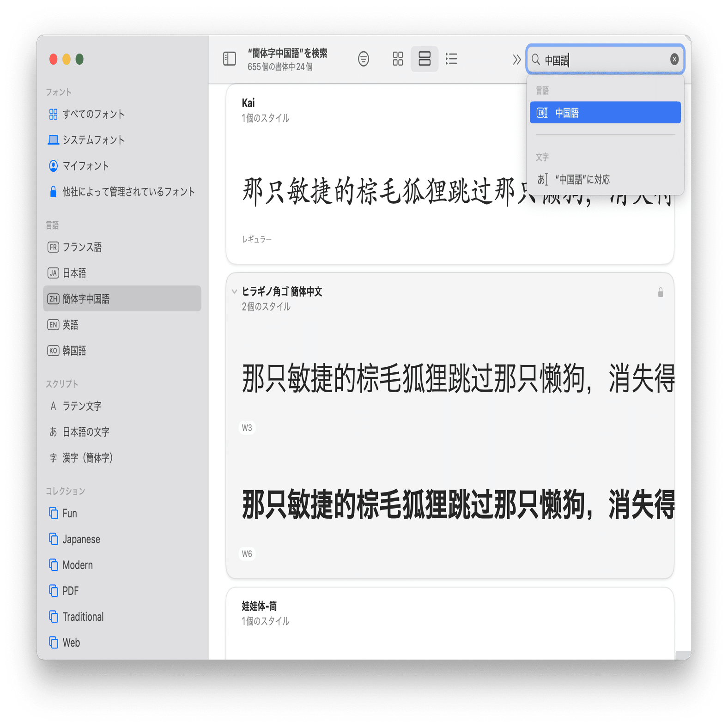This screenshot has height=728, width=728.
Task: Click the ZH badge icon beside 簡体字中国語
Action: tap(53, 299)
